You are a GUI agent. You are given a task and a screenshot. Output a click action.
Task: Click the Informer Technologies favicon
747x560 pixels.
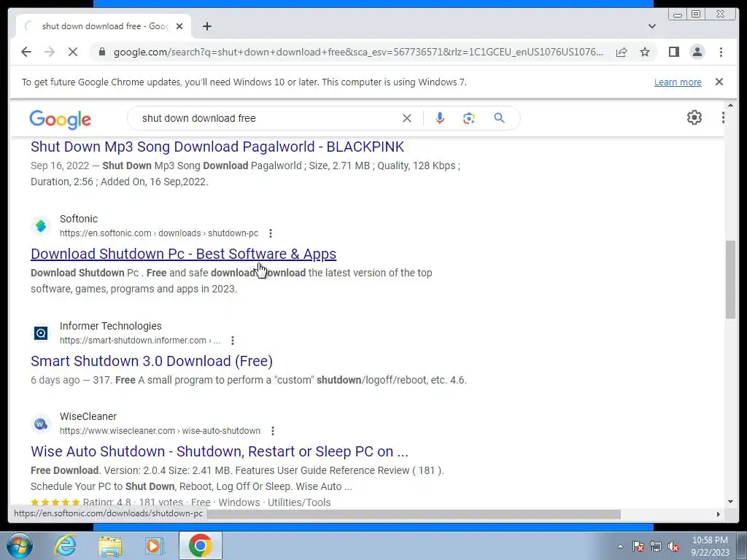pos(41,332)
